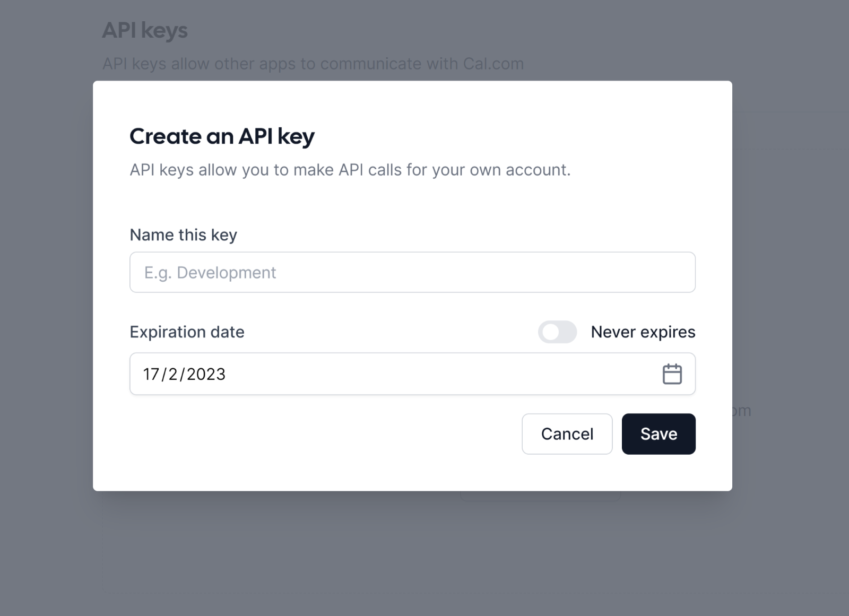Cancel creating the API key

567,434
